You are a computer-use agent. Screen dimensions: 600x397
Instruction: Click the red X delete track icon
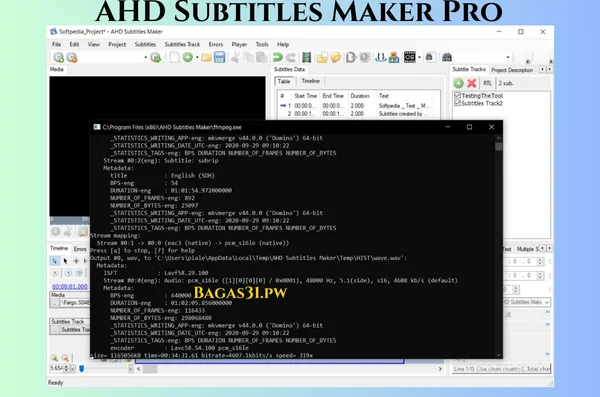point(472,83)
